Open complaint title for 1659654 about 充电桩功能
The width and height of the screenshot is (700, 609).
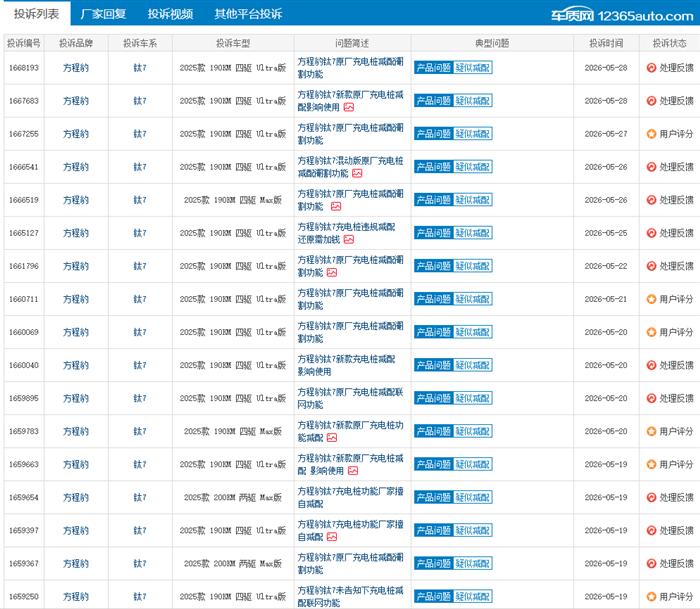click(x=350, y=497)
